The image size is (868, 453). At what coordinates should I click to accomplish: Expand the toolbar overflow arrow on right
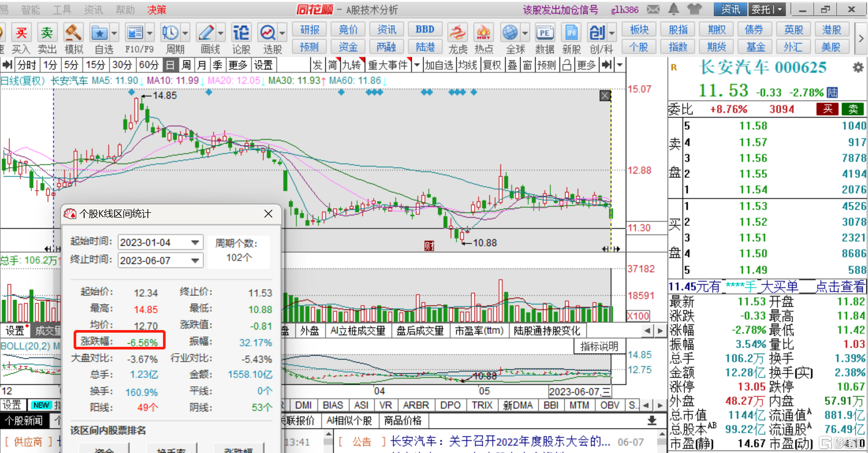(x=861, y=38)
